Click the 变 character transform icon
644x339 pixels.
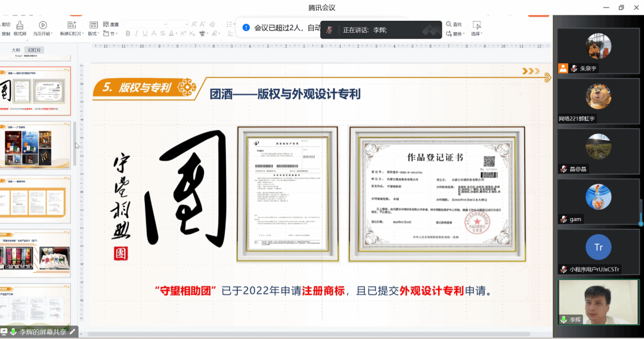[x=202, y=33]
